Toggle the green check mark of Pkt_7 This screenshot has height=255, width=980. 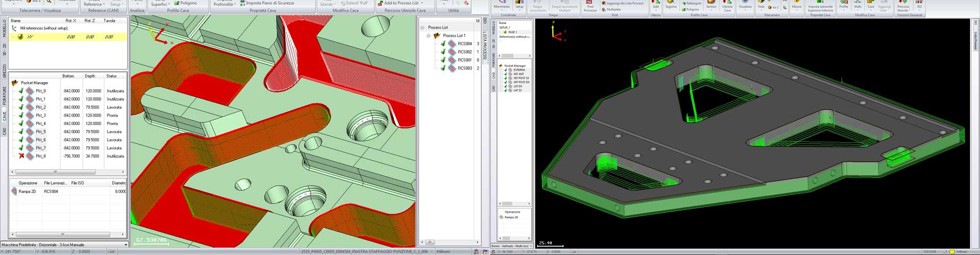tap(21, 148)
